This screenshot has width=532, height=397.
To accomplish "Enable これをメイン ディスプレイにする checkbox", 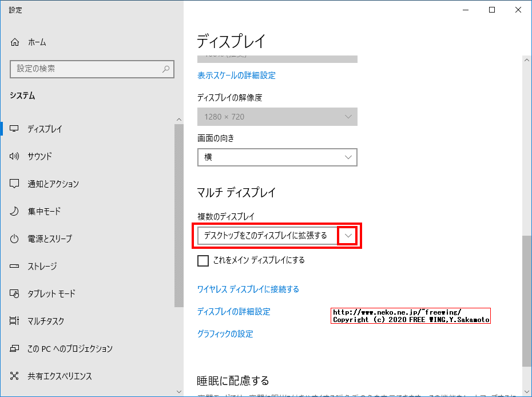I will (x=203, y=261).
